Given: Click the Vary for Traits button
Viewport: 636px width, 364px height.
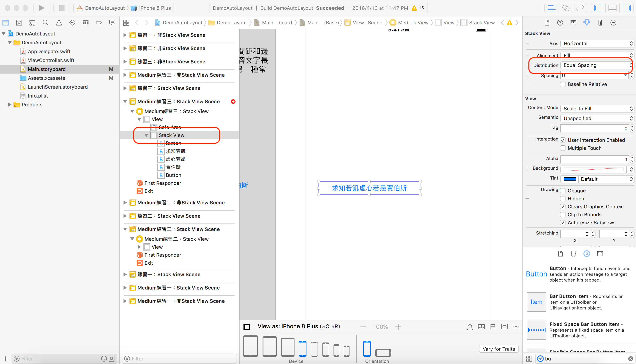Looking at the screenshot, I should pos(499,349).
